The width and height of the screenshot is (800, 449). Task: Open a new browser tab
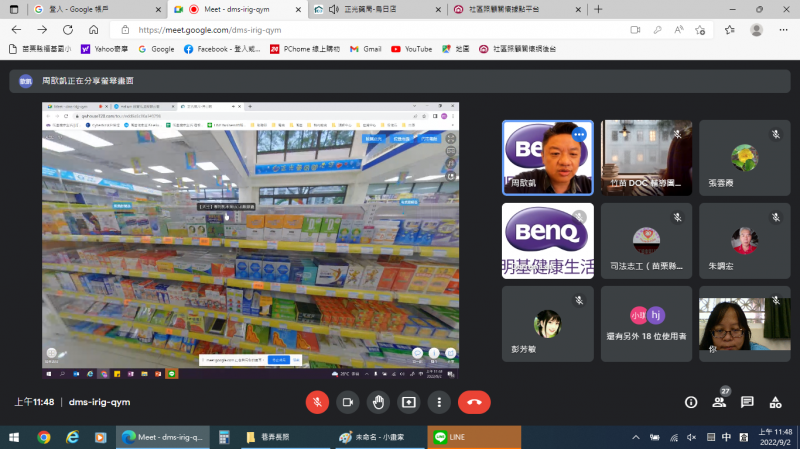tap(598, 9)
